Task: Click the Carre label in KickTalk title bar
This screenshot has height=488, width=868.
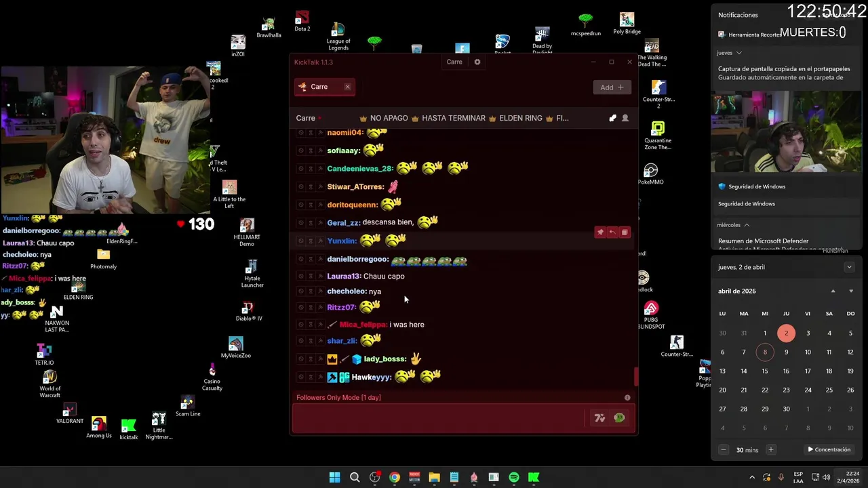Action: [x=454, y=62]
